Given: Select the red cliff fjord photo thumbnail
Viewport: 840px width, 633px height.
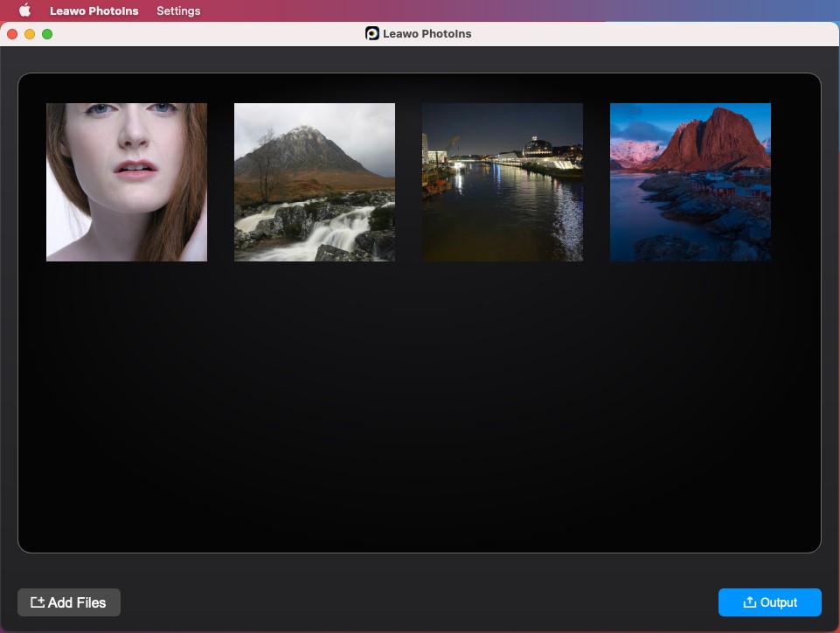Looking at the screenshot, I should coord(691,182).
